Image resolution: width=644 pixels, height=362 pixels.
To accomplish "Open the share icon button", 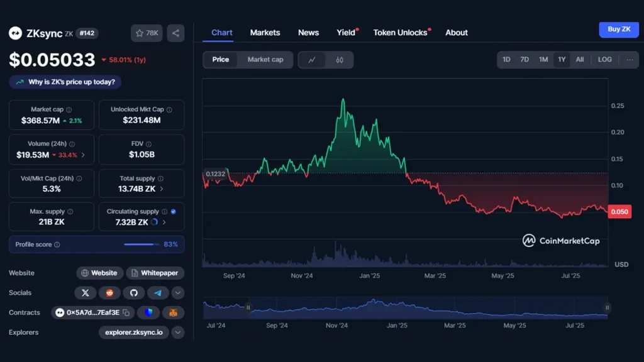I will tap(175, 33).
